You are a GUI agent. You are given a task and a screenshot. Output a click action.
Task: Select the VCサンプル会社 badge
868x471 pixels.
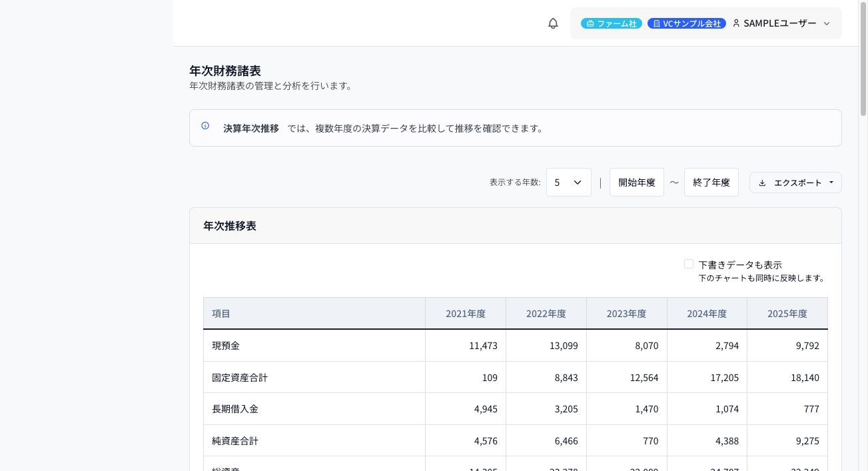click(x=687, y=23)
